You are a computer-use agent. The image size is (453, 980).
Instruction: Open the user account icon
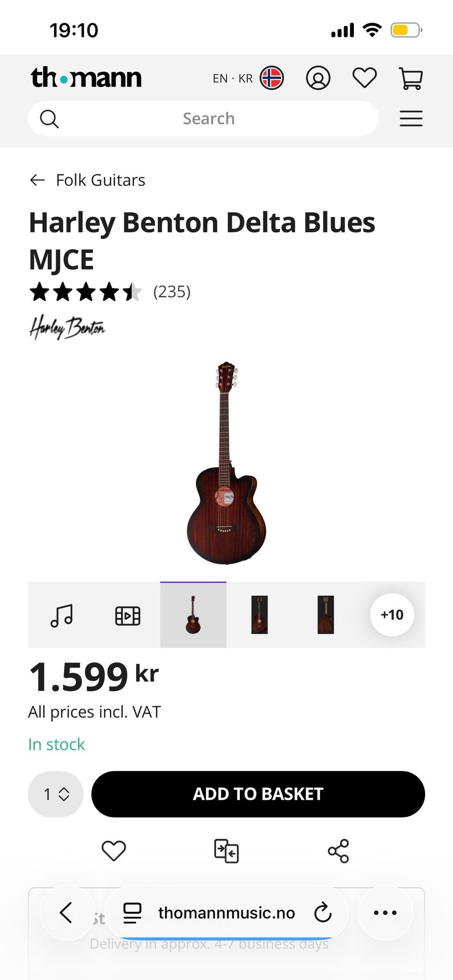point(318,78)
